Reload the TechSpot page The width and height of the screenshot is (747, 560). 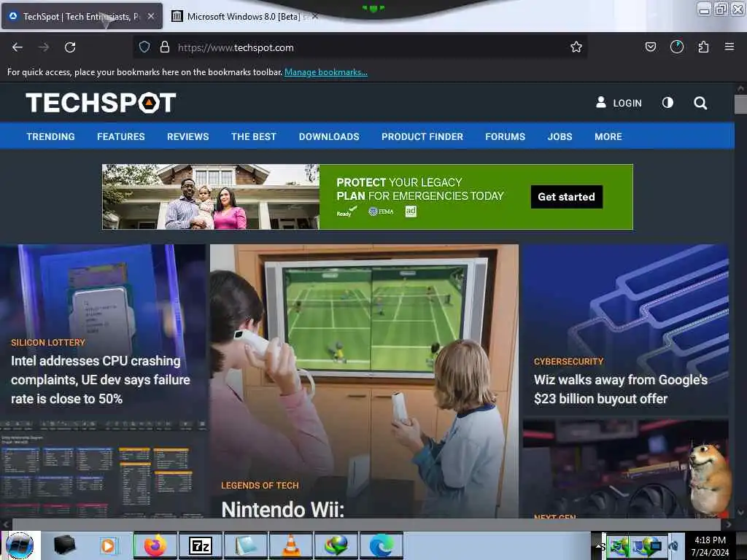tap(70, 47)
